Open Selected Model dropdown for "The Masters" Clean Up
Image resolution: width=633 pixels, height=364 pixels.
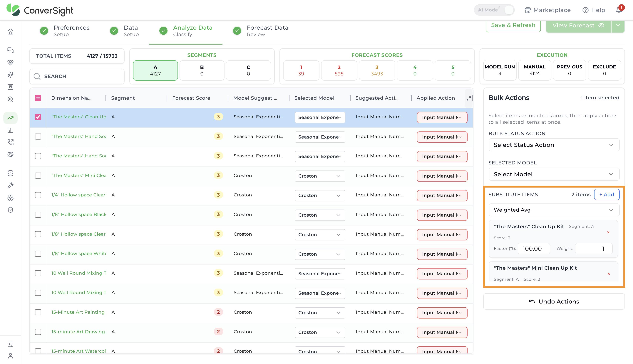click(320, 117)
